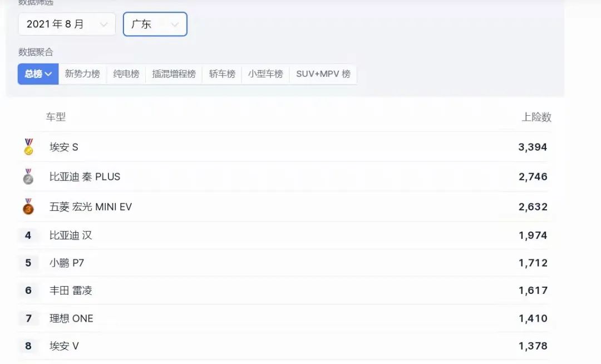Click rank badge 8 for 埃安 V

[x=28, y=346]
